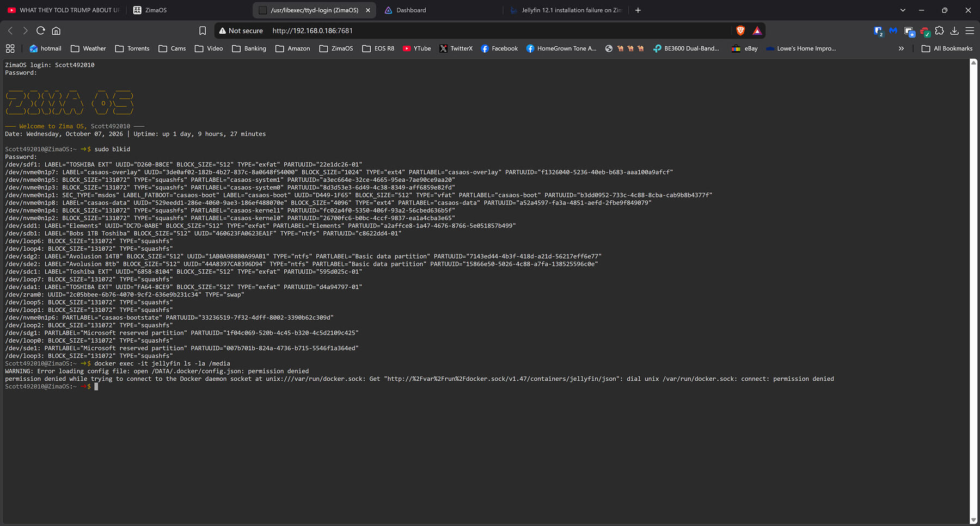980x526 pixels.
Task: Click the docker exec jellyfin command line
Action: click(x=118, y=363)
